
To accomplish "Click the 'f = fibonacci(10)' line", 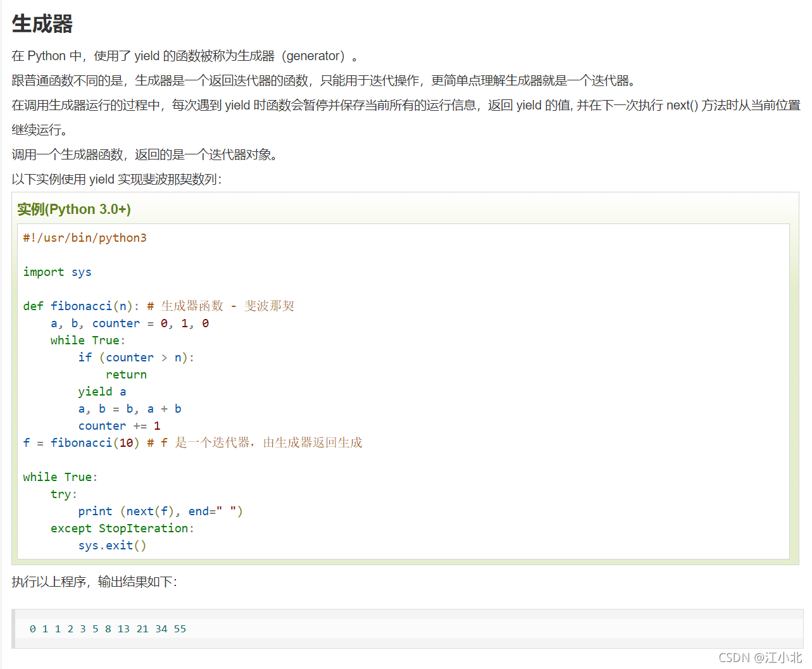I will tap(193, 443).
